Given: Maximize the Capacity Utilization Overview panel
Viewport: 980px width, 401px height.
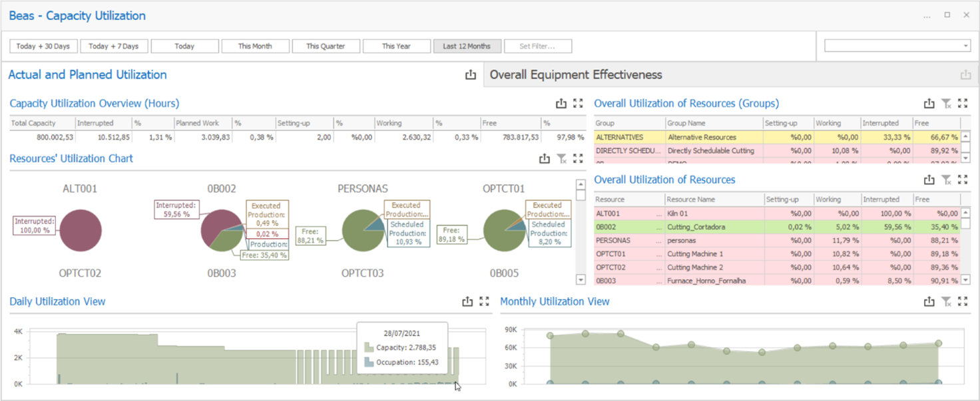Looking at the screenshot, I should point(578,104).
